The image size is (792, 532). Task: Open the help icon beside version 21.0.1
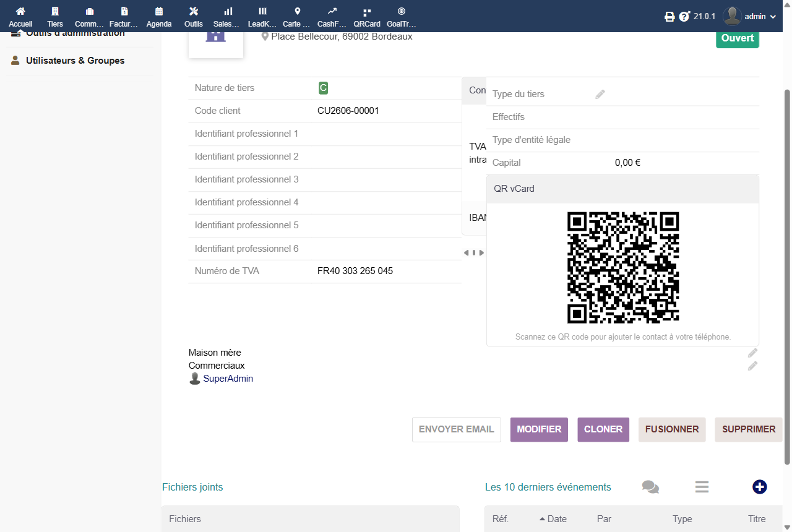[684, 17]
